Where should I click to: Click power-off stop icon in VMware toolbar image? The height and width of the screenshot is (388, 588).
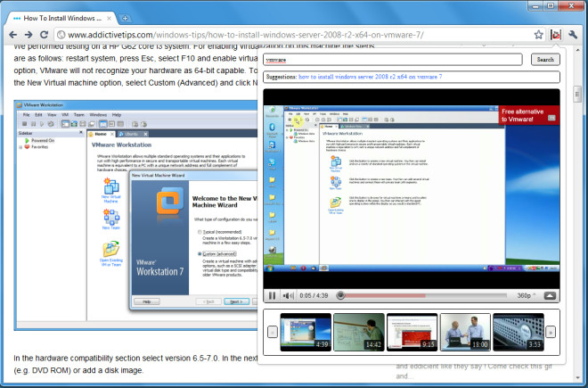pyautogui.click(x=24, y=124)
